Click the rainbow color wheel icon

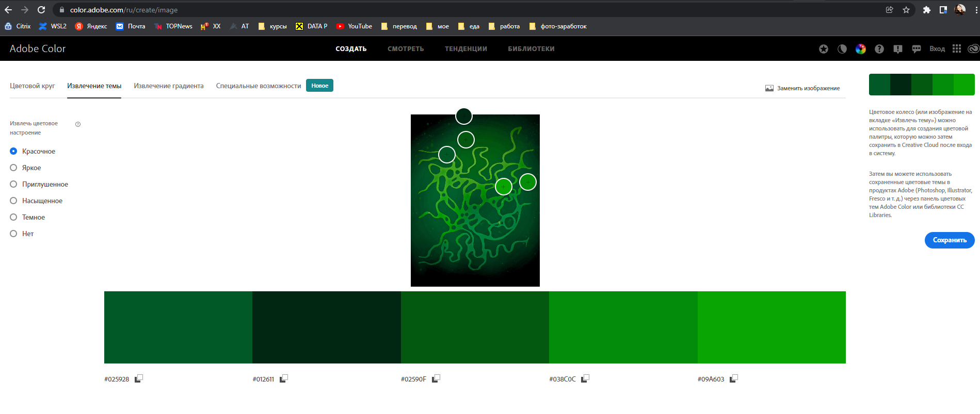tap(861, 49)
